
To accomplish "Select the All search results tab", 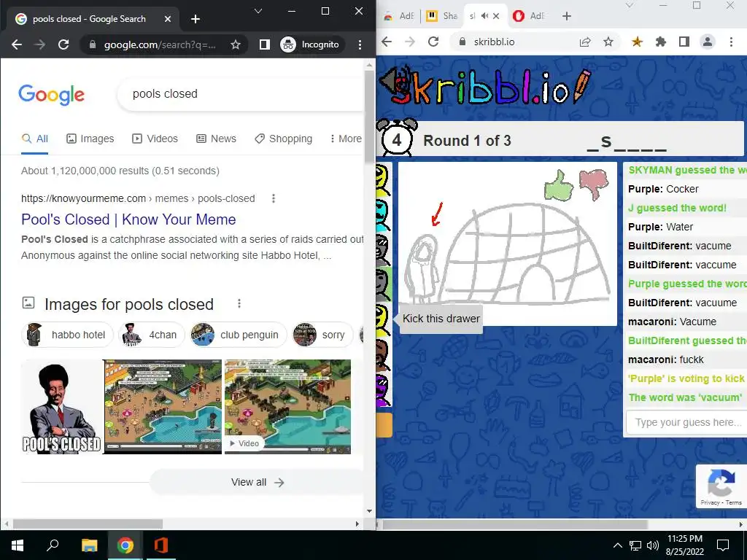I will tap(35, 139).
